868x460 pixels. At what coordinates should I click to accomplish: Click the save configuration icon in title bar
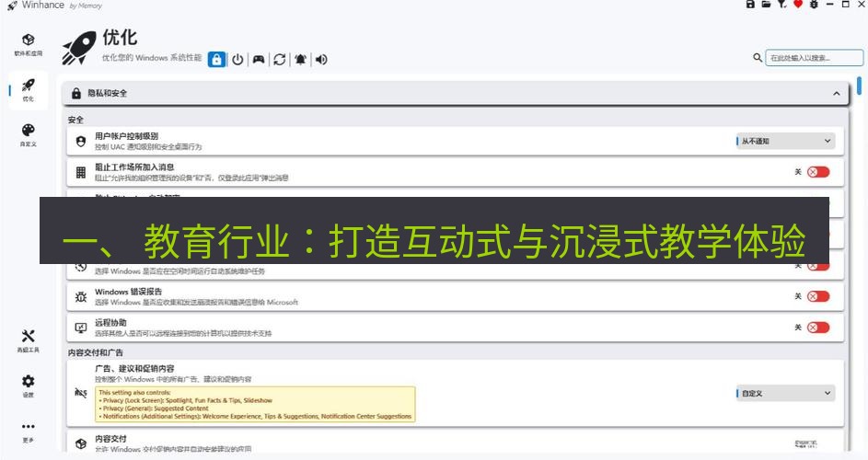point(750,4)
